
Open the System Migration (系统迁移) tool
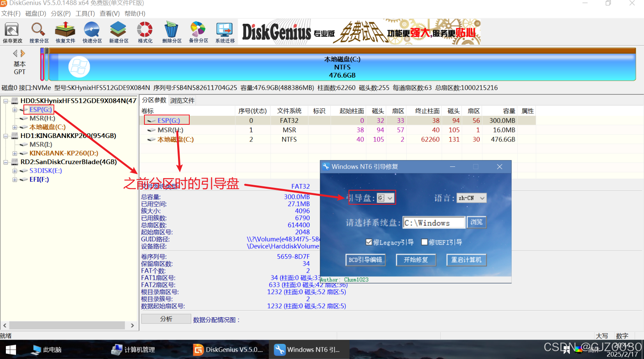pyautogui.click(x=225, y=32)
